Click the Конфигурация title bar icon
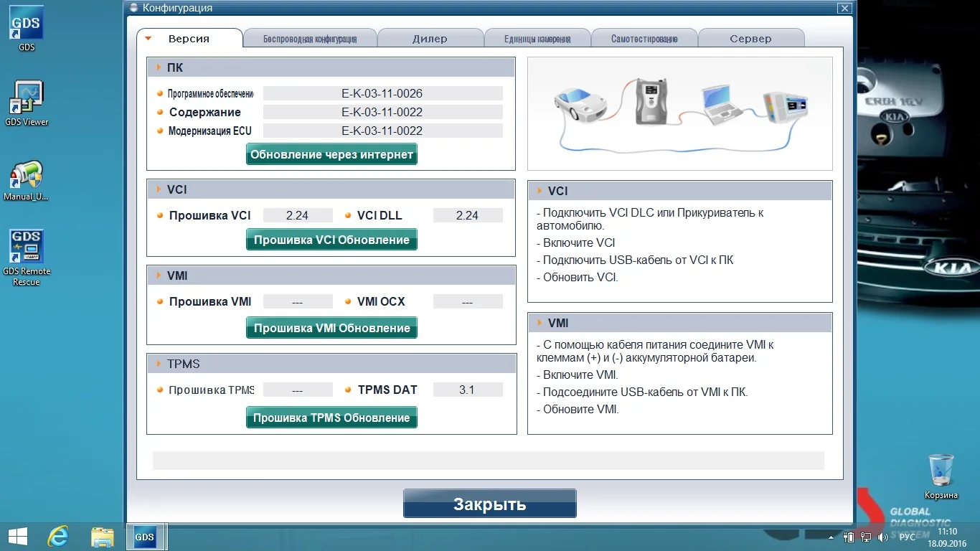980x551 pixels. point(133,8)
